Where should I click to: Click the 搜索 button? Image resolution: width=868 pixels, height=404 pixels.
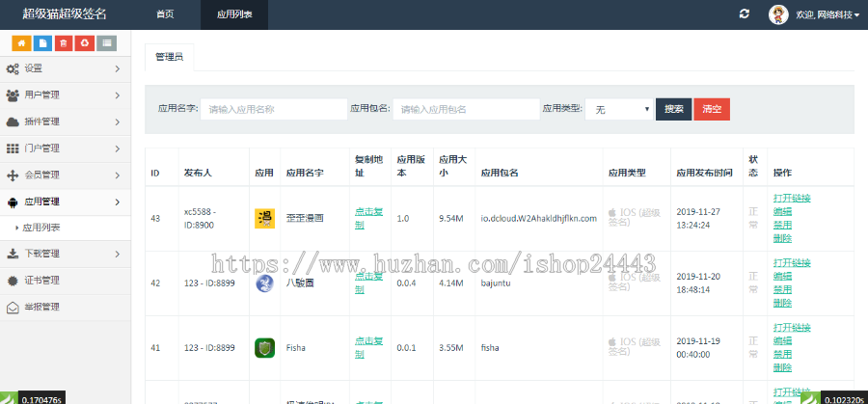(674, 109)
